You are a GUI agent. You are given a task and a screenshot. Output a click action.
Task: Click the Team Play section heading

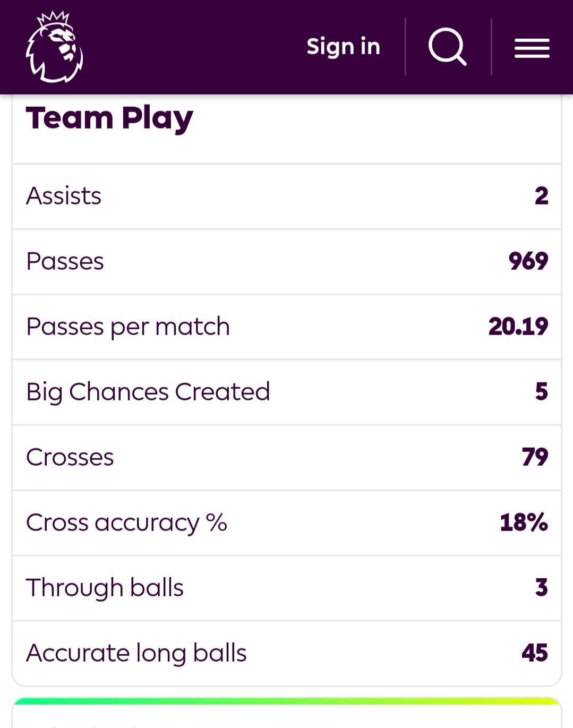point(109,118)
